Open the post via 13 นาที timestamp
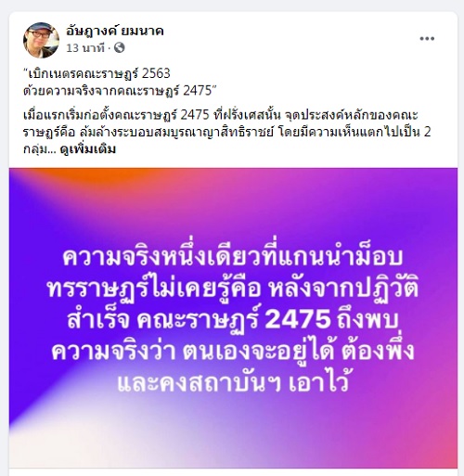Screen dimensions: 464x476 [x=85, y=48]
